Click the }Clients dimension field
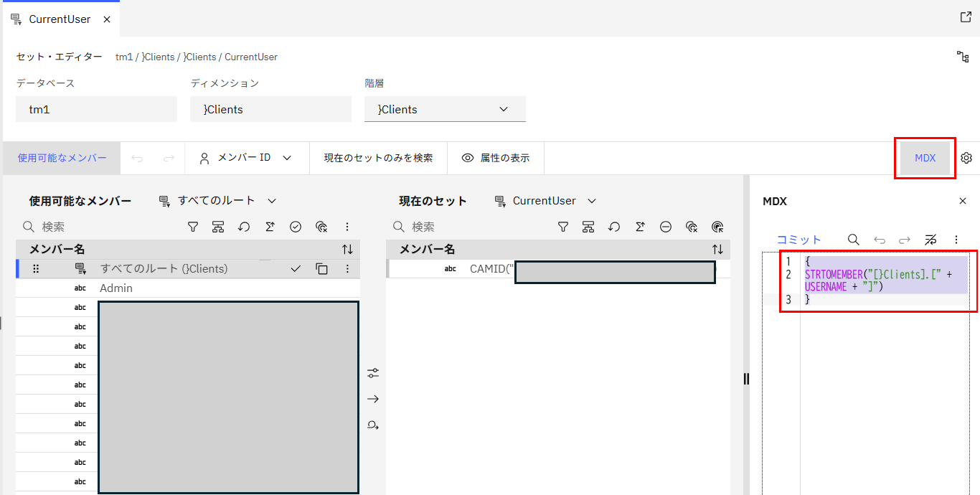The height and width of the screenshot is (495, 980). [270, 109]
